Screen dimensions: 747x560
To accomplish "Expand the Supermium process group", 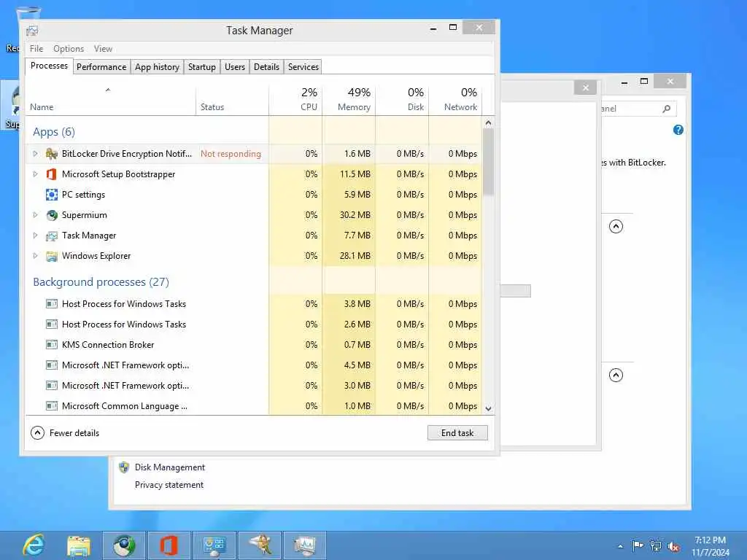I will tap(35, 215).
